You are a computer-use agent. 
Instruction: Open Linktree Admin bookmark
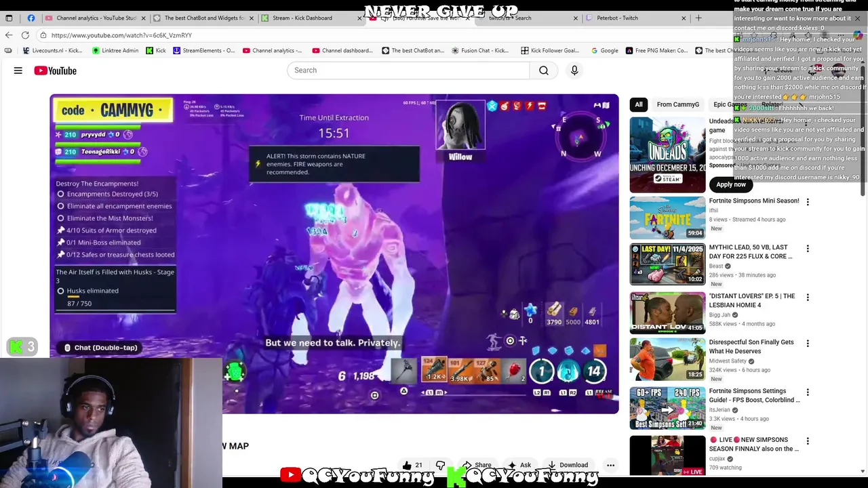pyautogui.click(x=115, y=51)
